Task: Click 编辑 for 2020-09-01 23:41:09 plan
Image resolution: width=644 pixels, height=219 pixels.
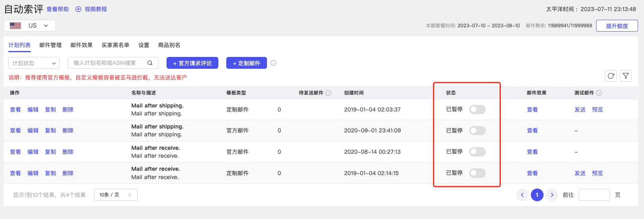Action: [x=33, y=130]
